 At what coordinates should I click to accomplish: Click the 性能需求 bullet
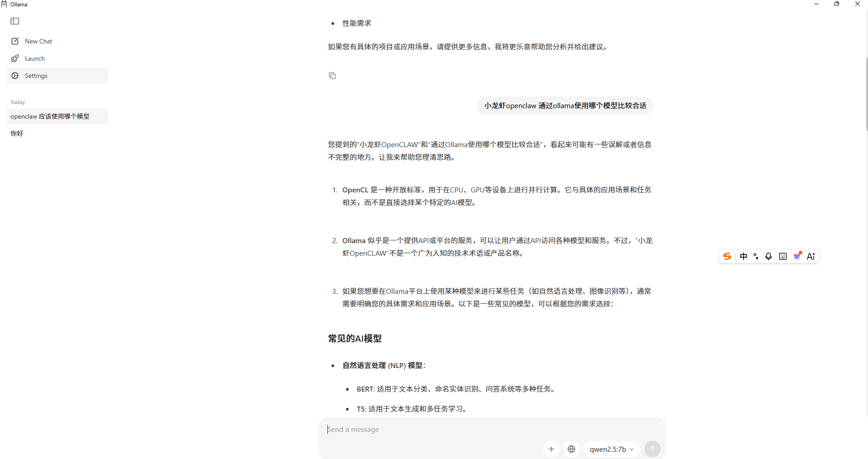(x=357, y=23)
